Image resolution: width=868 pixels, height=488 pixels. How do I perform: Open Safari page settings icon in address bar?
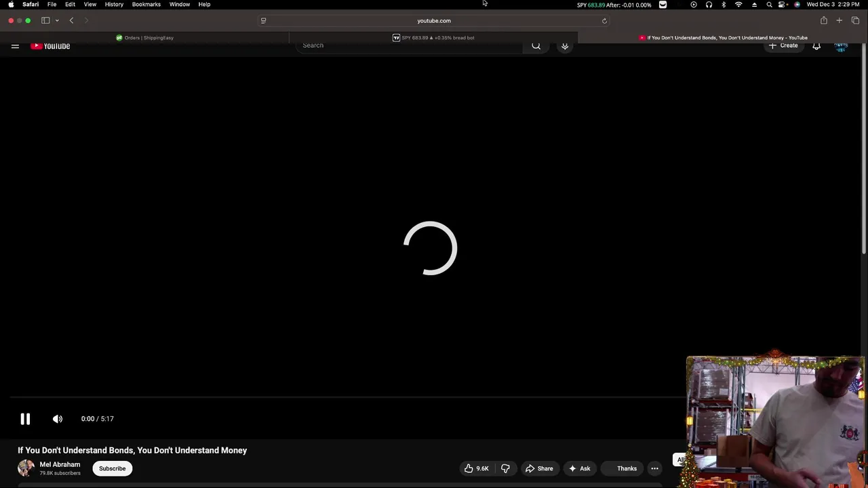(263, 20)
